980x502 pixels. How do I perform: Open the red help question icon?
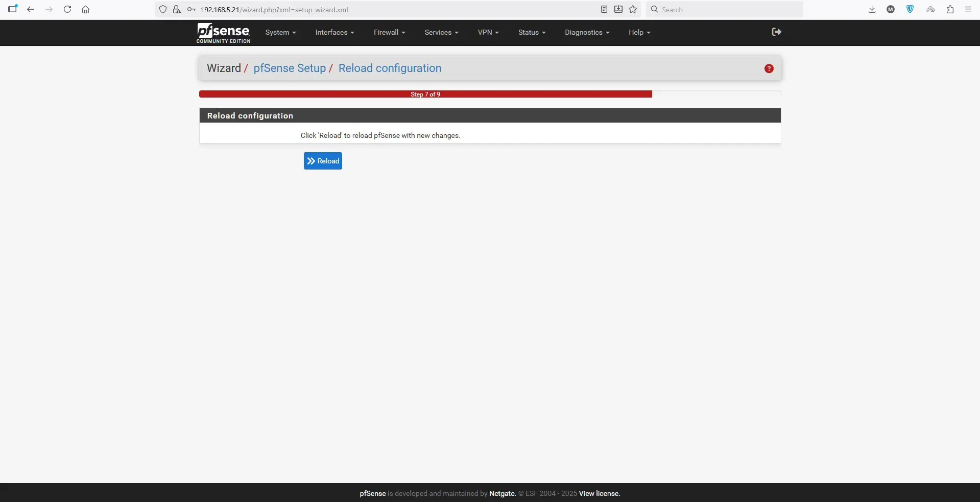pos(769,68)
